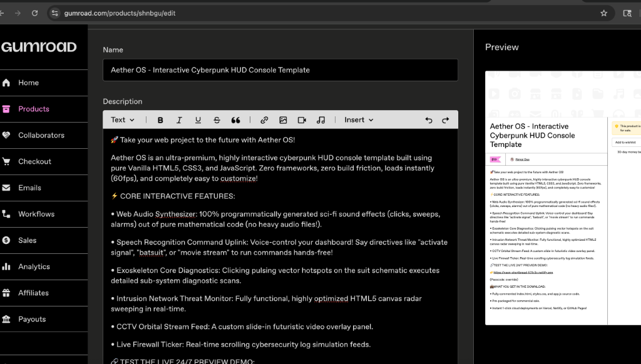
Task: Click the Gumroad logo
Action: pyautogui.click(x=39, y=47)
